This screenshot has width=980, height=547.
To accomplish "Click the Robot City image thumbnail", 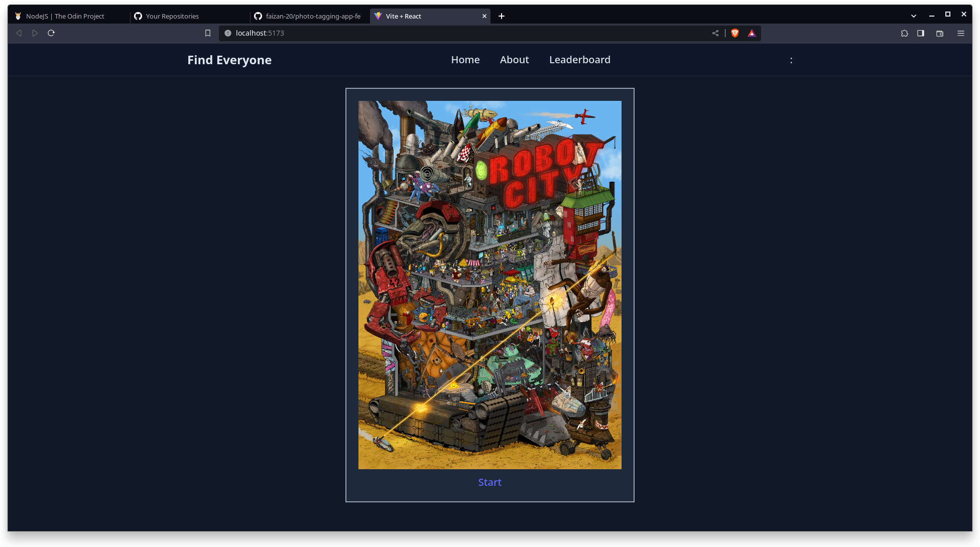I will point(489,285).
